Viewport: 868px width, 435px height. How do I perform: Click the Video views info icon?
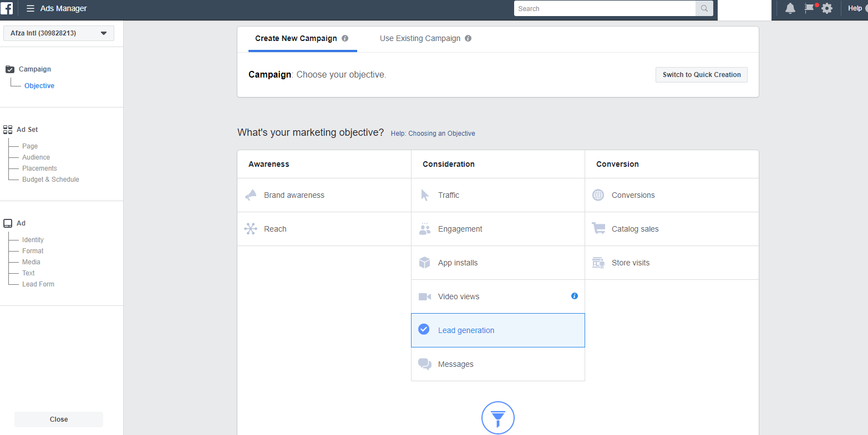pos(575,296)
